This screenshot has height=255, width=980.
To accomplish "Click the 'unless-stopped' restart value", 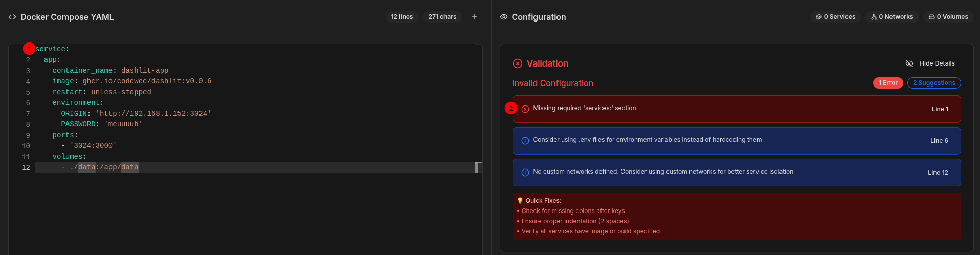I will click(121, 92).
